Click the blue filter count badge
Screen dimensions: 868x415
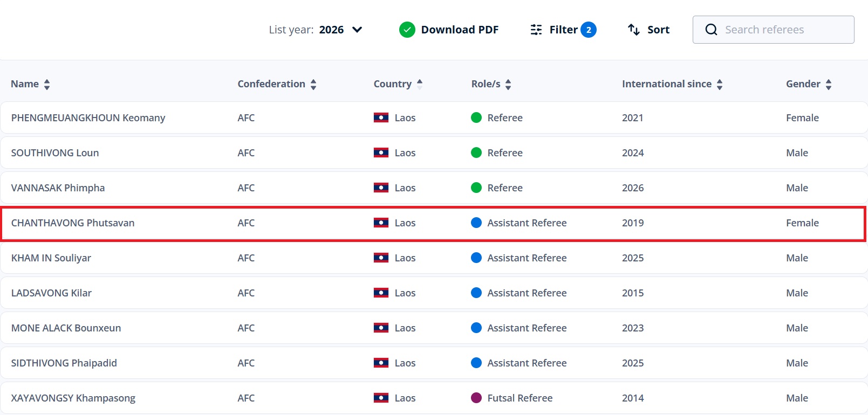[589, 30]
